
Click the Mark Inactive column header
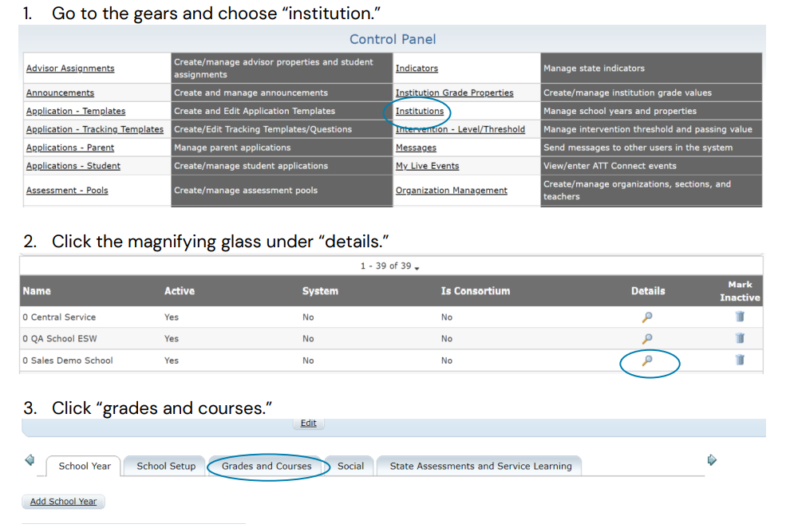(740, 291)
